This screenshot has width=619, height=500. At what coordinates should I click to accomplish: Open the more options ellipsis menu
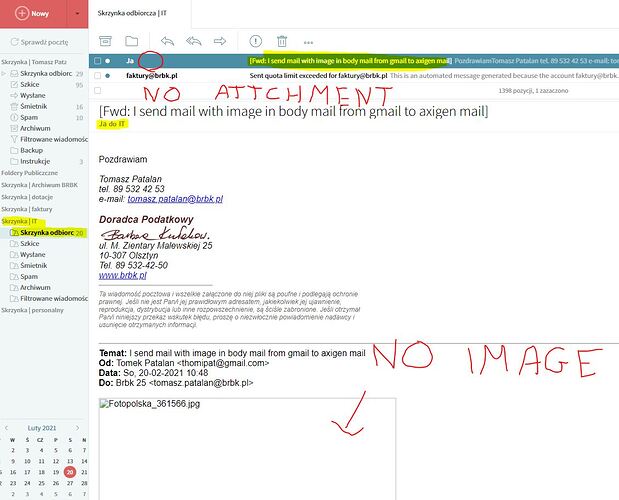(308, 42)
